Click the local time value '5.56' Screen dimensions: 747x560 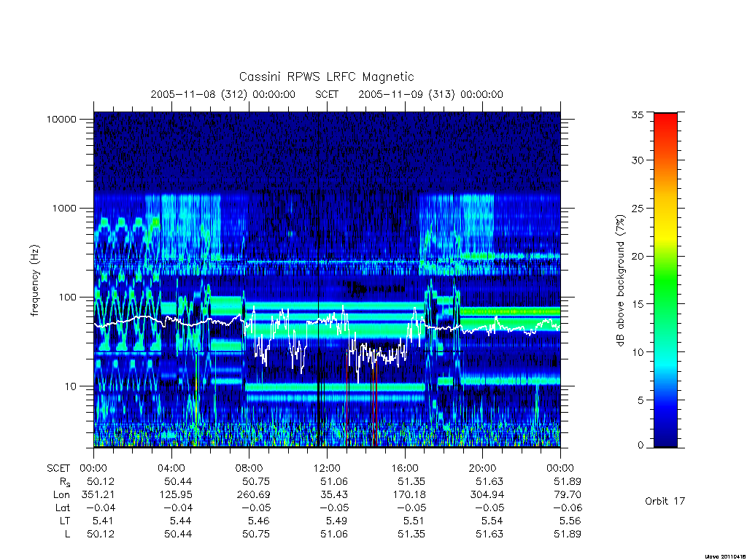pyautogui.click(x=570, y=521)
